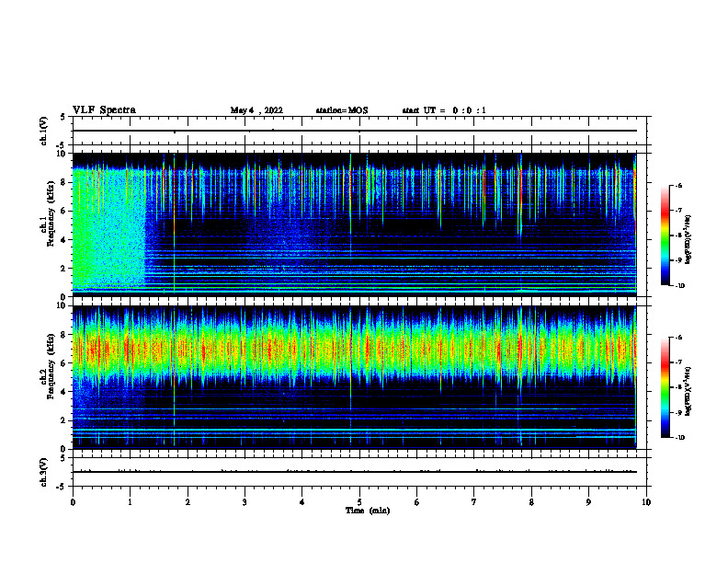Click the green broadband noise block in ch.1 spectrogram

[109, 230]
